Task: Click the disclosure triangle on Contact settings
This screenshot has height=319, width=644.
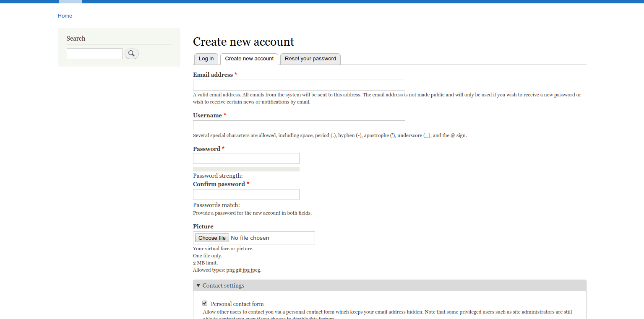Action: 198,285
